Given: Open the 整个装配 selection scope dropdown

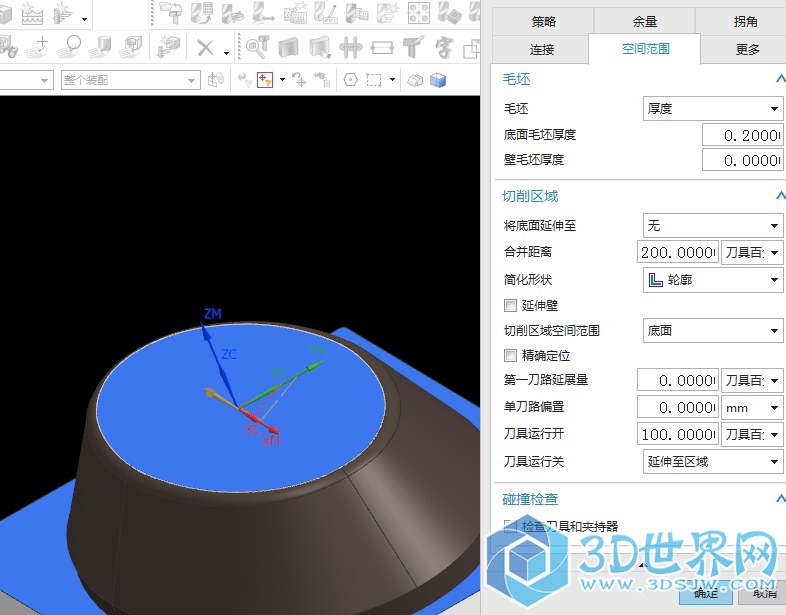Looking at the screenshot, I should 130,80.
